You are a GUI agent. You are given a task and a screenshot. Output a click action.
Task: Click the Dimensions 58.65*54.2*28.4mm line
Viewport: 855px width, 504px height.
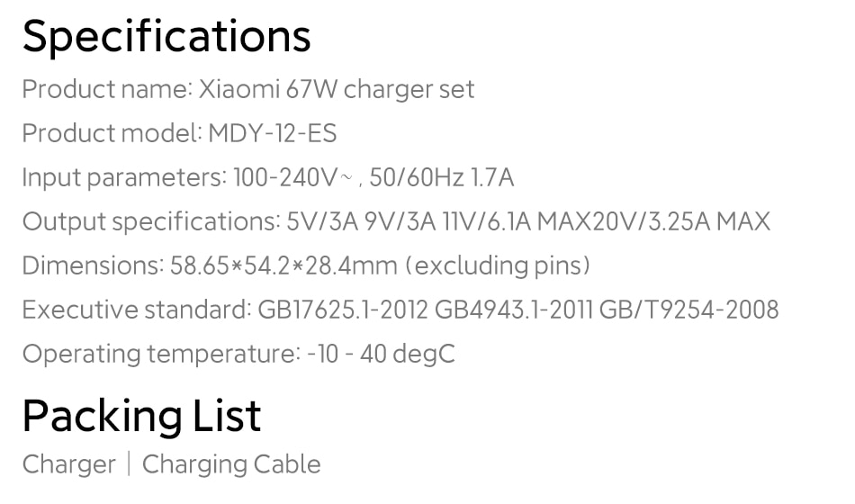click(306, 266)
